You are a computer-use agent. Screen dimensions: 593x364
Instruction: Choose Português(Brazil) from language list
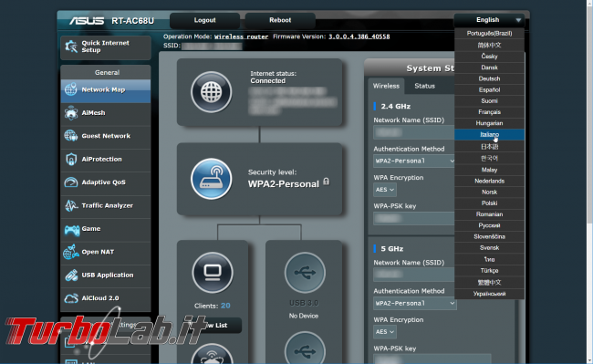pos(489,33)
